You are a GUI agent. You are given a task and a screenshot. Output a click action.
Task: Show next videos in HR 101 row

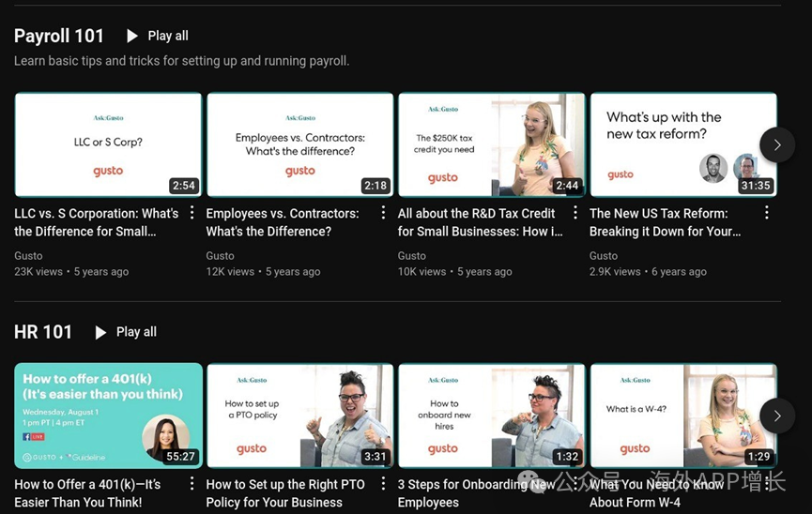777,416
